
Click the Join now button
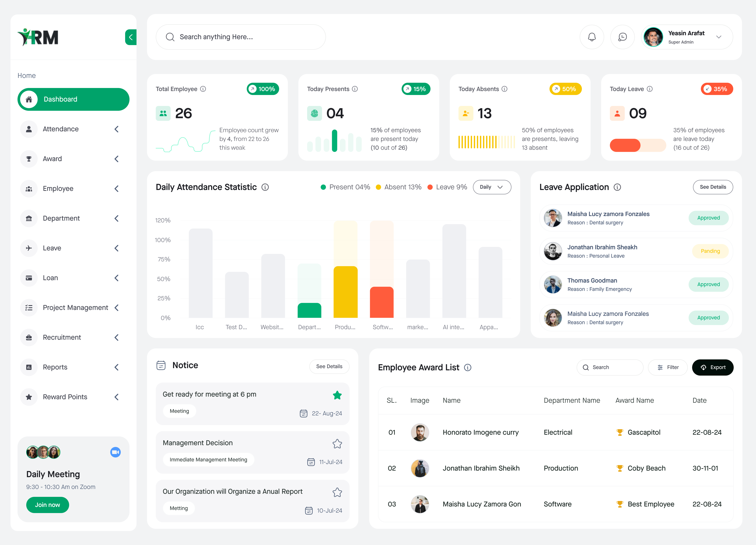point(47,505)
